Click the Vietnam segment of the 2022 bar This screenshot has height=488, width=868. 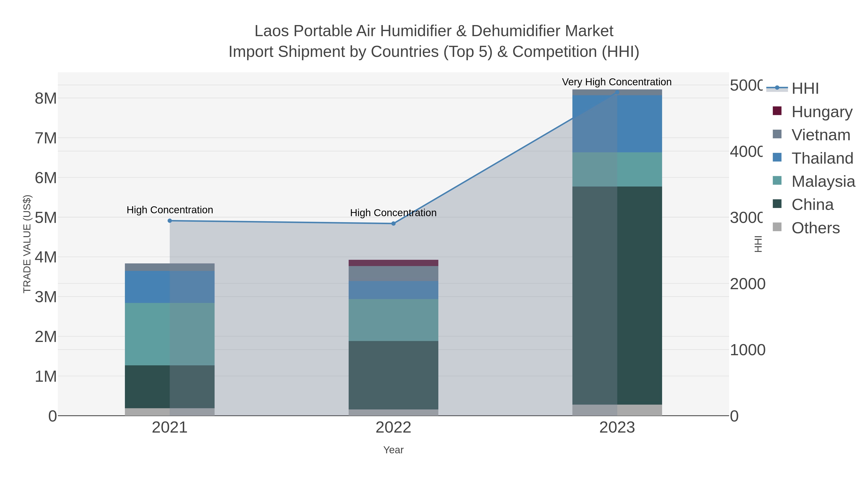click(x=393, y=274)
